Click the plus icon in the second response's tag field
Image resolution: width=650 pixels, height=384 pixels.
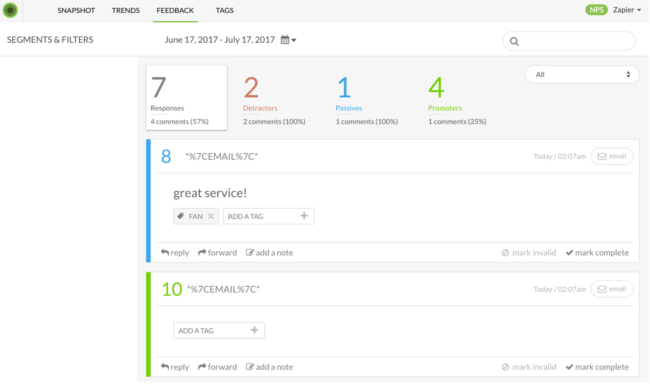click(254, 330)
